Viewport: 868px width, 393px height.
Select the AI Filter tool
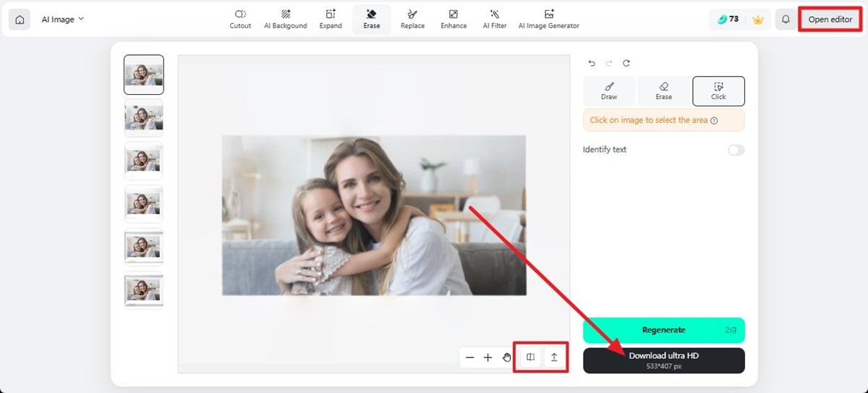point(495,20)
